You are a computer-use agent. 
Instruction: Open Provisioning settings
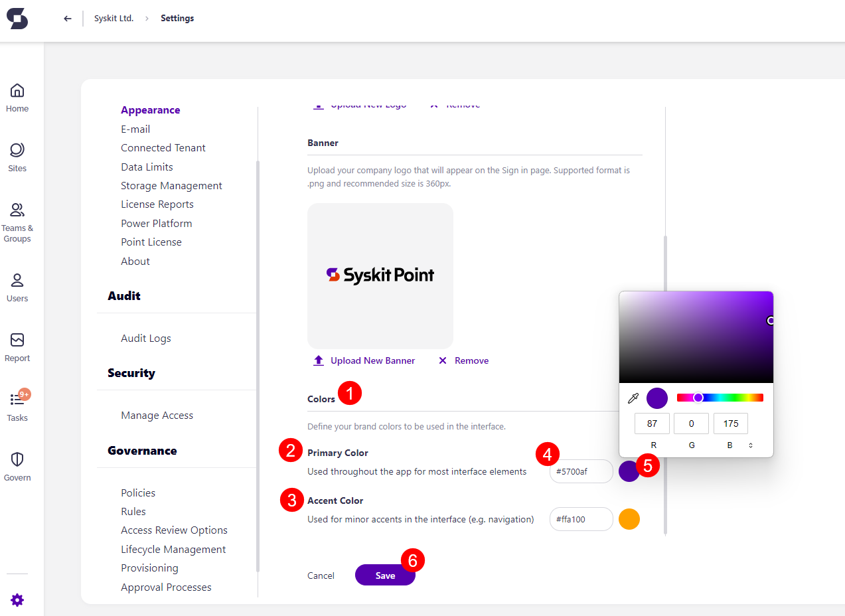click(149, 568)
